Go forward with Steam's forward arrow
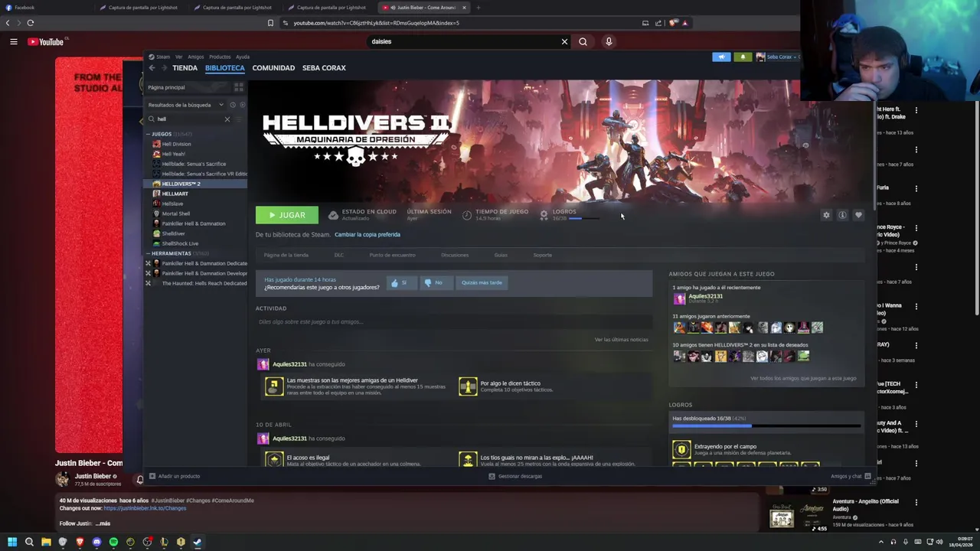The width and height of the screenshot is (980, 551). (x=163, y=68)
